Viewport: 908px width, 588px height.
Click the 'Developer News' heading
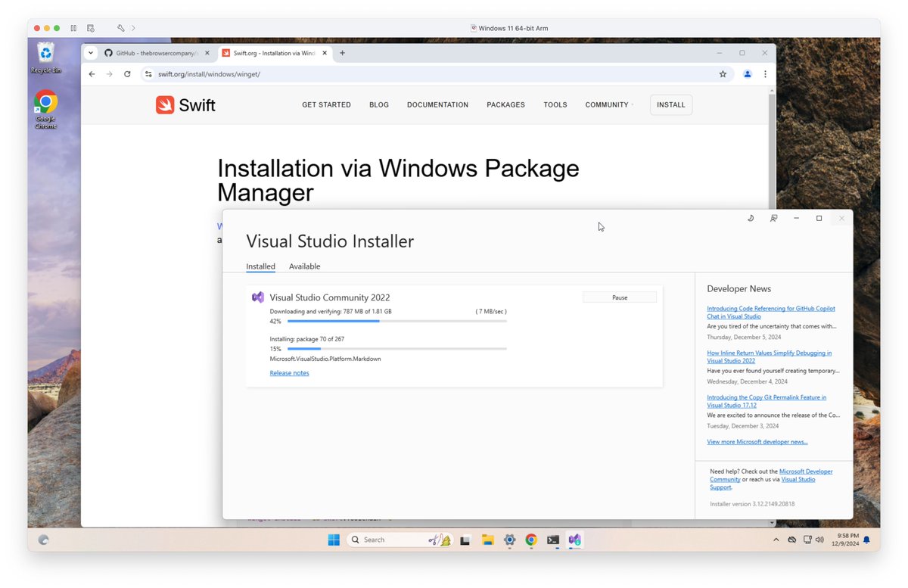739,289
